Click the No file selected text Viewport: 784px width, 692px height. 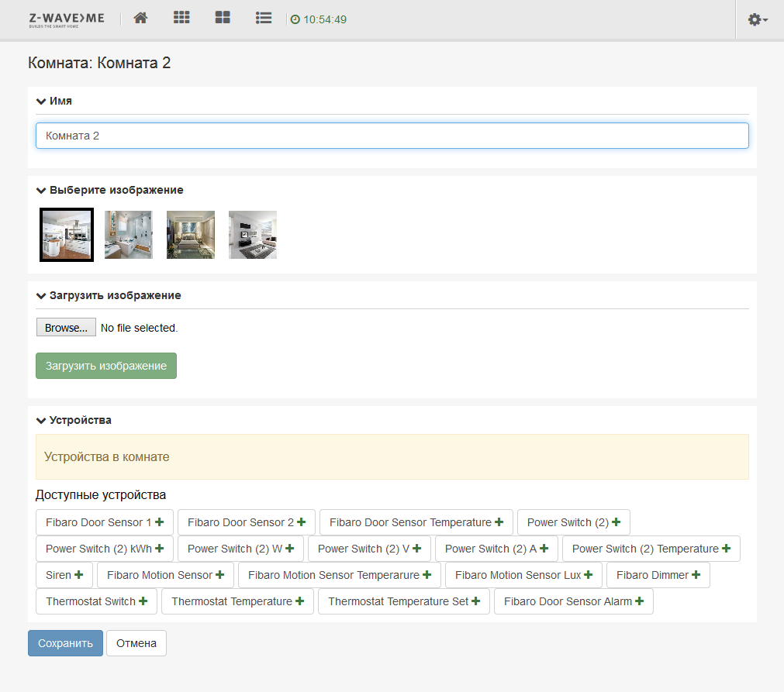point(139,329)
